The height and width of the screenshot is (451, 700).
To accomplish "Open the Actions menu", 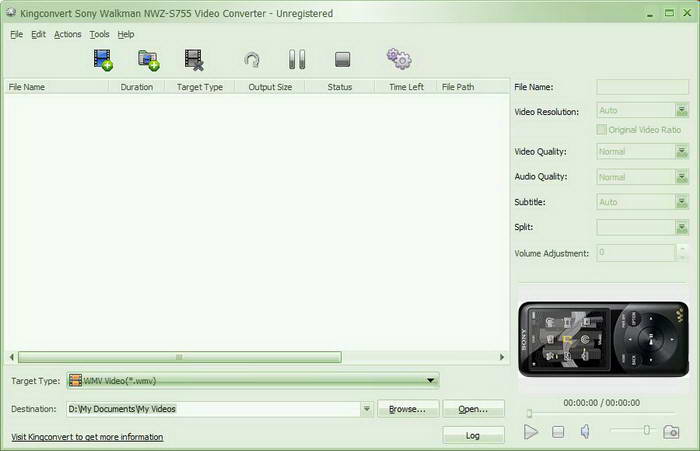I will [67, 34].
